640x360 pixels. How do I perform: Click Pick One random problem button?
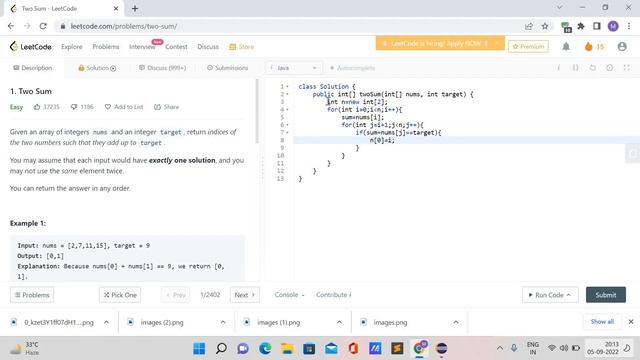[120, 295]
